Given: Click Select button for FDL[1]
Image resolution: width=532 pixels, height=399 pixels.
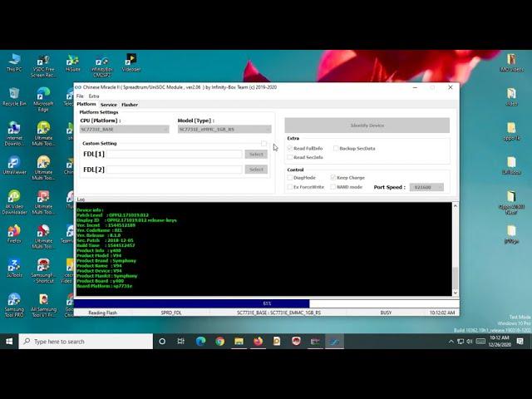Looking at the screenshot, I should (256, 154).
